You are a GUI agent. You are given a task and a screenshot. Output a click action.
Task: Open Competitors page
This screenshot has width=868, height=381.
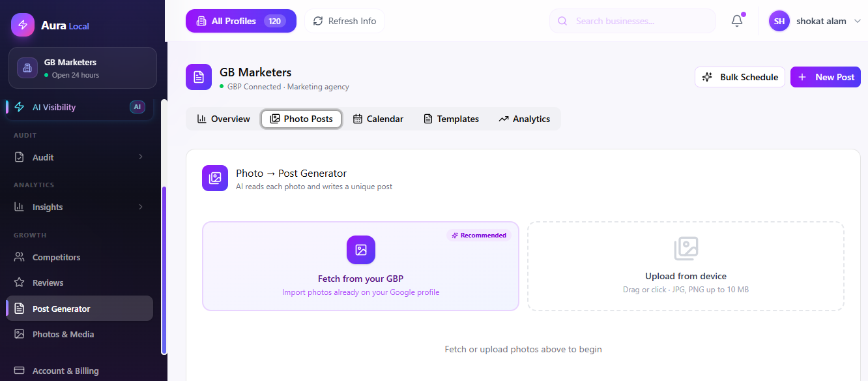(80, 257)
